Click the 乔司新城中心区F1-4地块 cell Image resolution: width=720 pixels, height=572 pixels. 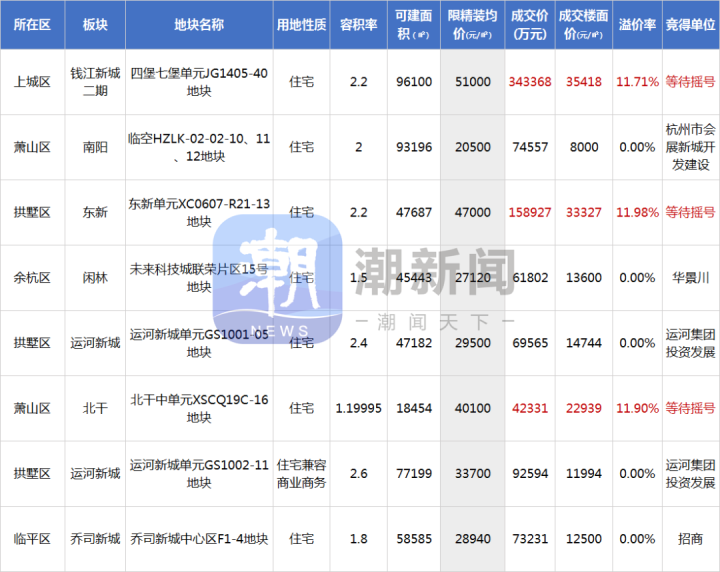coord(198,539)
